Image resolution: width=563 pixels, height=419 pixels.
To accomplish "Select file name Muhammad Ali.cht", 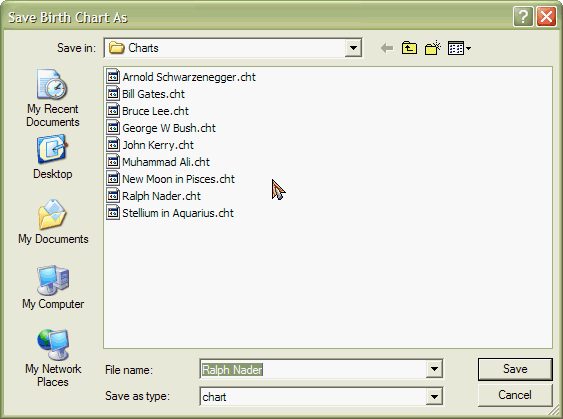I will tap(166, 162).
